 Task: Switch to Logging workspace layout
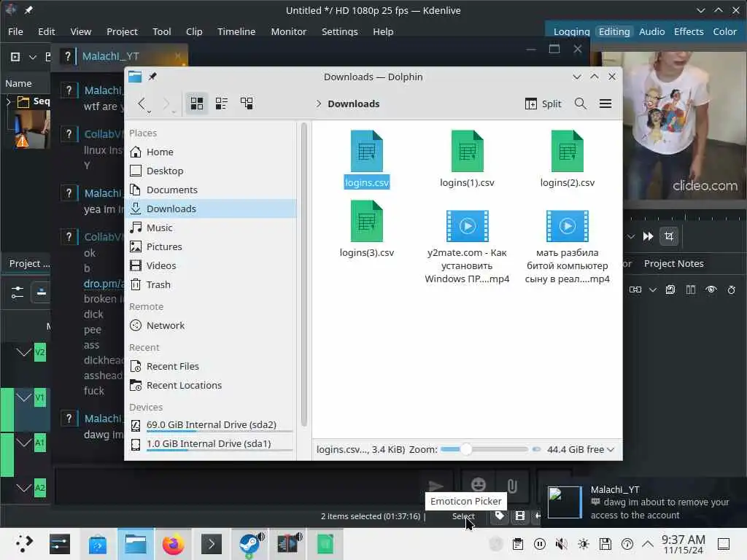[571, 31]
